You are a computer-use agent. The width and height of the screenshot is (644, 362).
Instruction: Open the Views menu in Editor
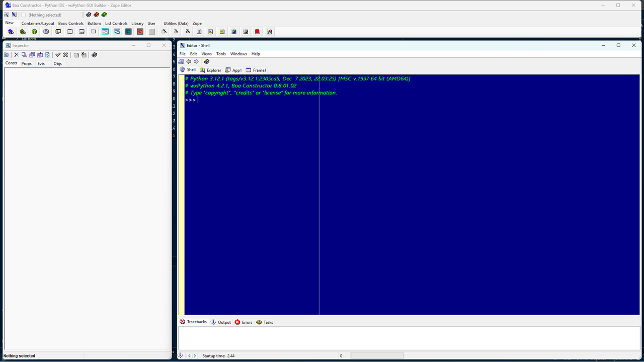pyautogui.click(x=206, y=54)
